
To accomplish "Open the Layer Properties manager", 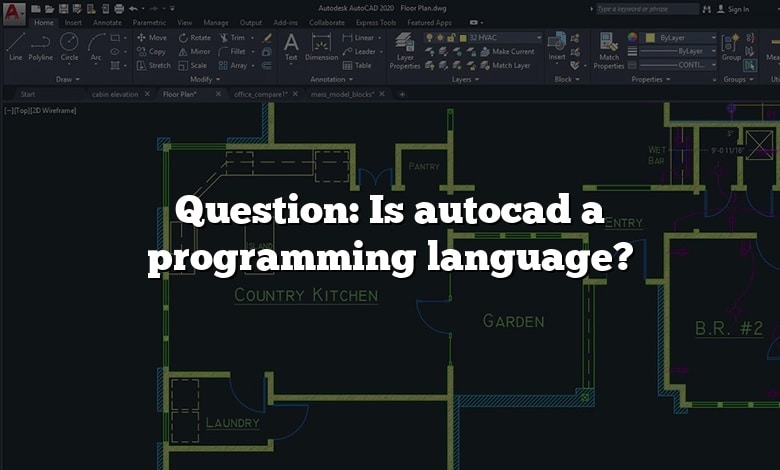I will point(405,50).
